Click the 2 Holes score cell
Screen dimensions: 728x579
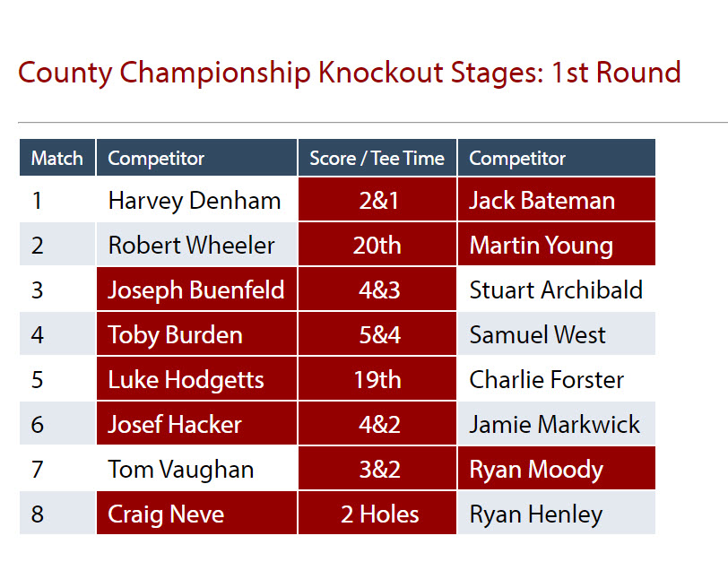377,513
